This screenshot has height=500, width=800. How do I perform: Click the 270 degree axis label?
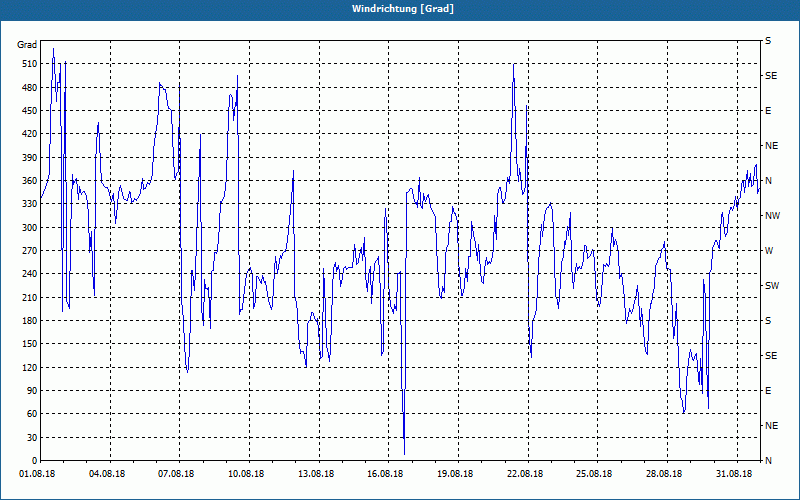coord(30,251)
